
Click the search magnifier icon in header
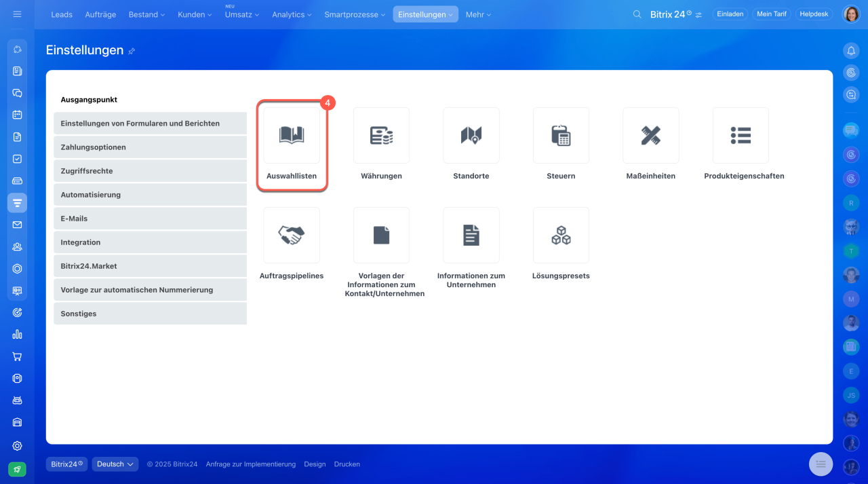coord(637,14)
